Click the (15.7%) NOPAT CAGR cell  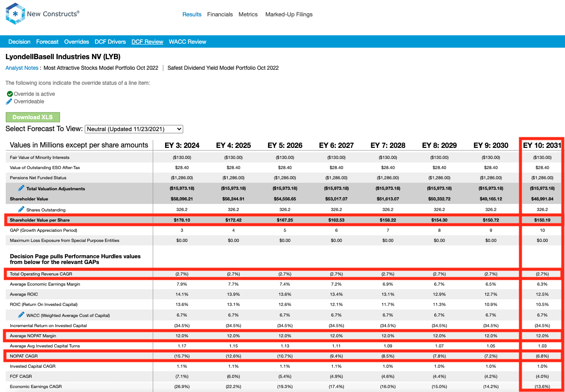pyautogui.click(x=182, y=356)
